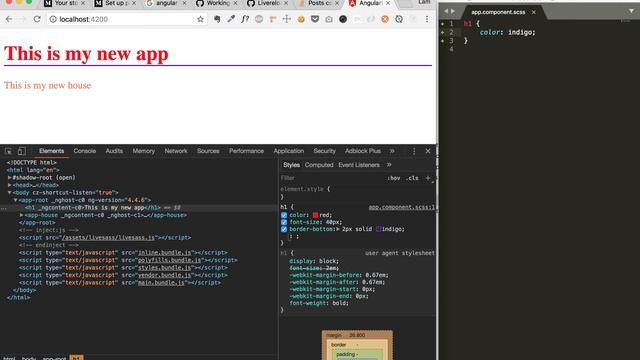
Task: Open the WhatFont extension icon
Action: 245,19
